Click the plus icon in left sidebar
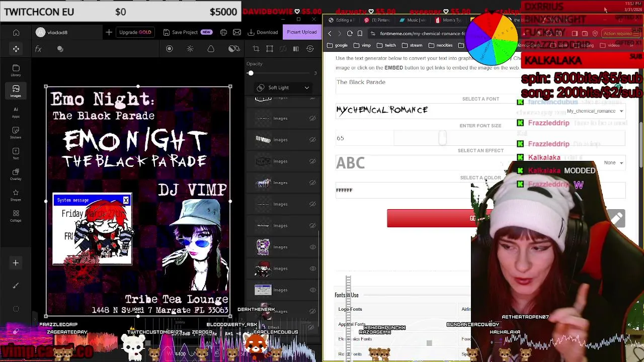 click(16, 263)
